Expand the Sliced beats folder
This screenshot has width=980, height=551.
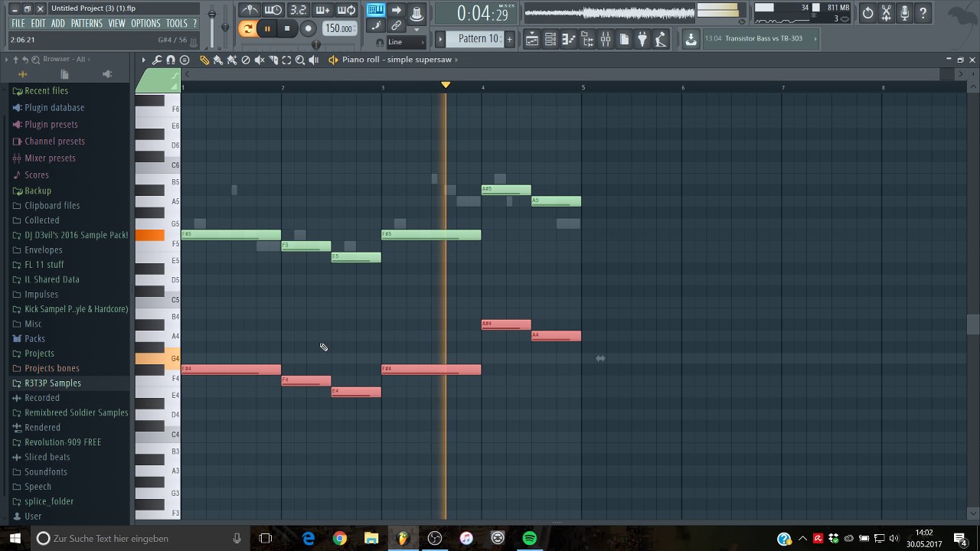(x=47, y=457)
